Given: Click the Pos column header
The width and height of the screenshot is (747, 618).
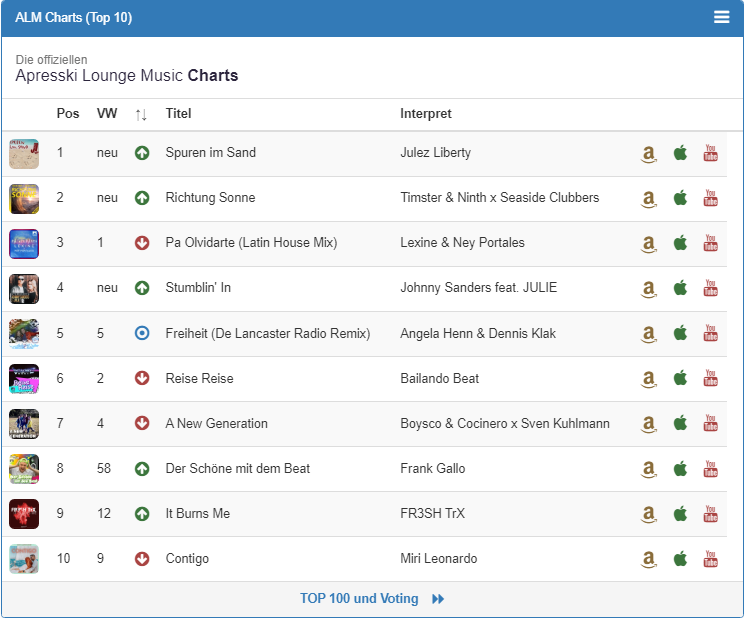Looking at the screenshot, I should [68, 113].
